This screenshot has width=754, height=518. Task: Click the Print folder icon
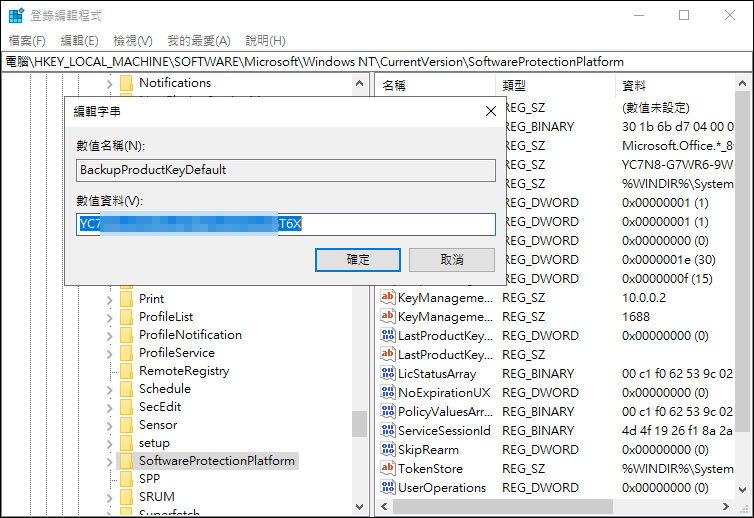(126, 299)
